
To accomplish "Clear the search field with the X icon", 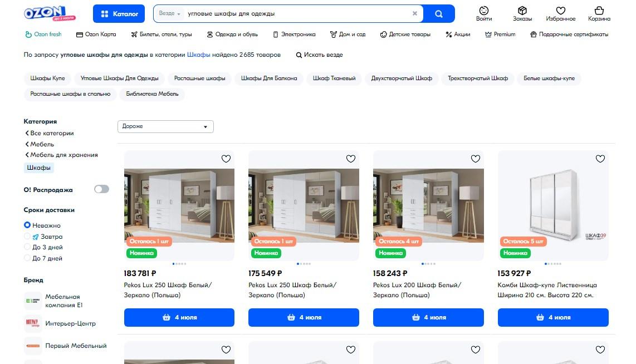I will [x=414, y=13].
